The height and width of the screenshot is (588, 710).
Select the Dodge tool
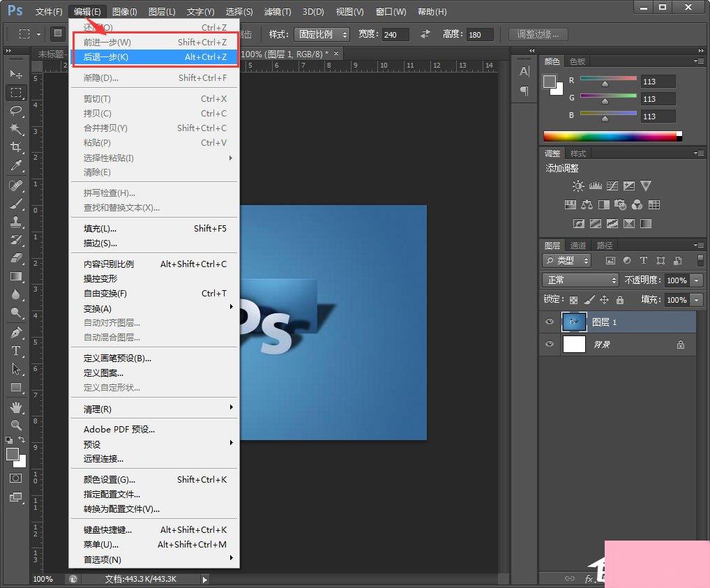pyautogui.click(x=16, y=312)
